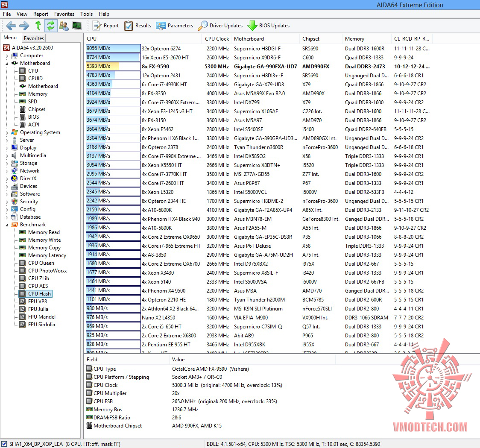Open the CPU PhotoWorxx benchmark
This screenshot has width=480, height=448.
click(x=47, y=271)
